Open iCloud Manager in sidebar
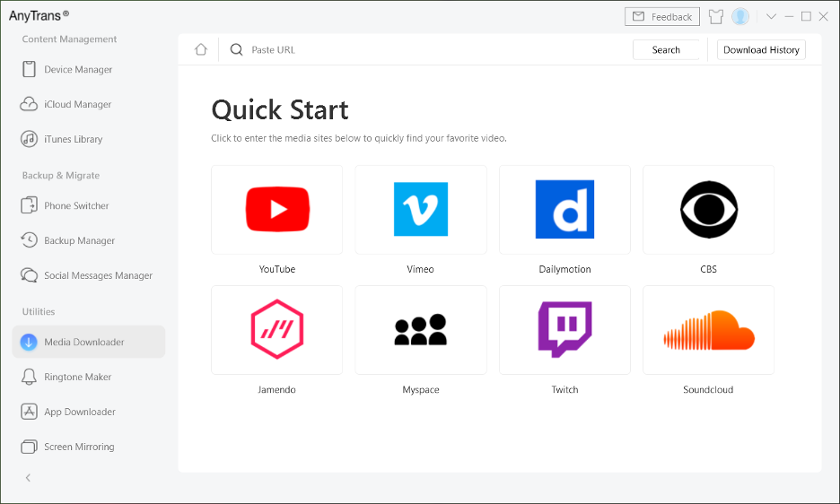Viewport: 840px width, 504px height. pyautogui.click(x=88, y=104)
